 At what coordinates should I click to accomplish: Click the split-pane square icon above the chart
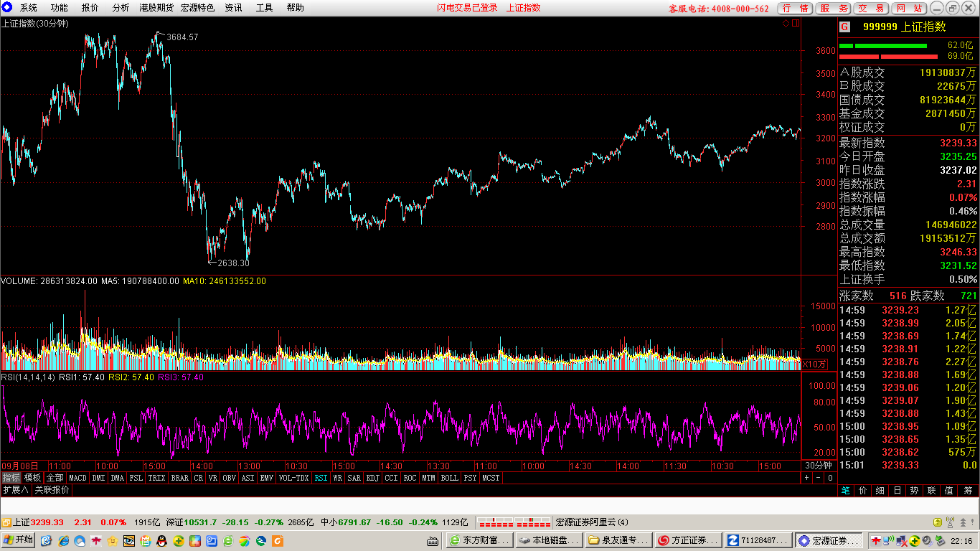tap(795, 24)
